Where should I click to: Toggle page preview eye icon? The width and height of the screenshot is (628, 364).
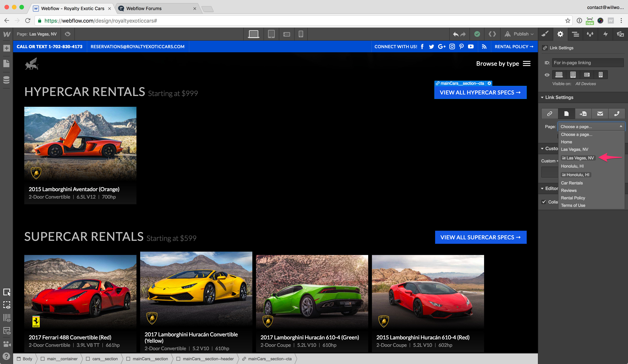click(67, 34)
